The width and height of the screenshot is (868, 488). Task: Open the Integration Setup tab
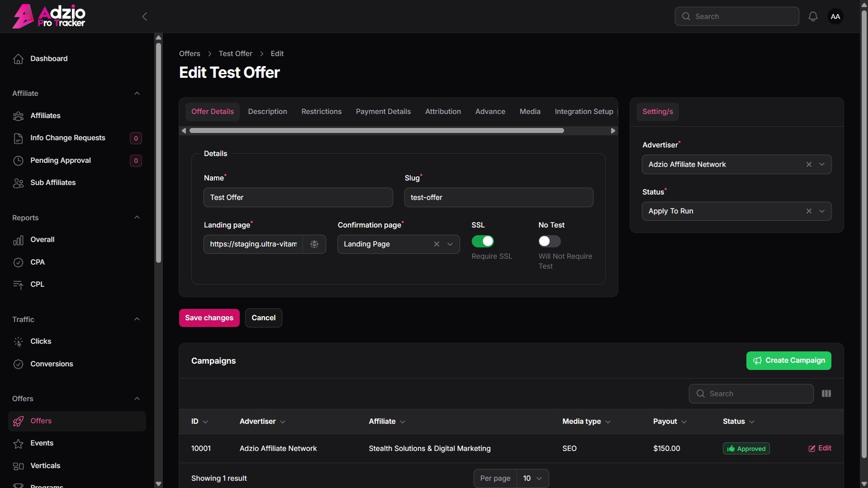coord(583,112)
